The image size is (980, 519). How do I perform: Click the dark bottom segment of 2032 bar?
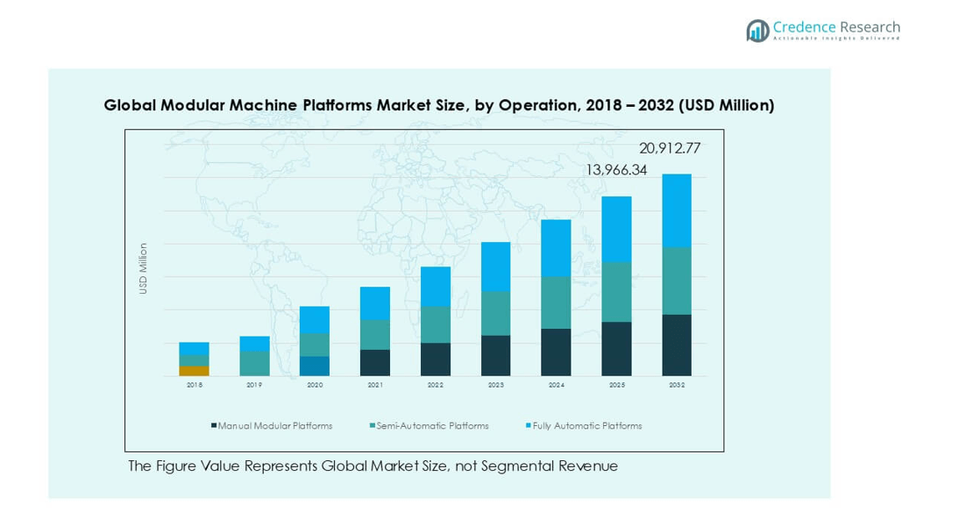pyautogui.click(x=676, y=345)
